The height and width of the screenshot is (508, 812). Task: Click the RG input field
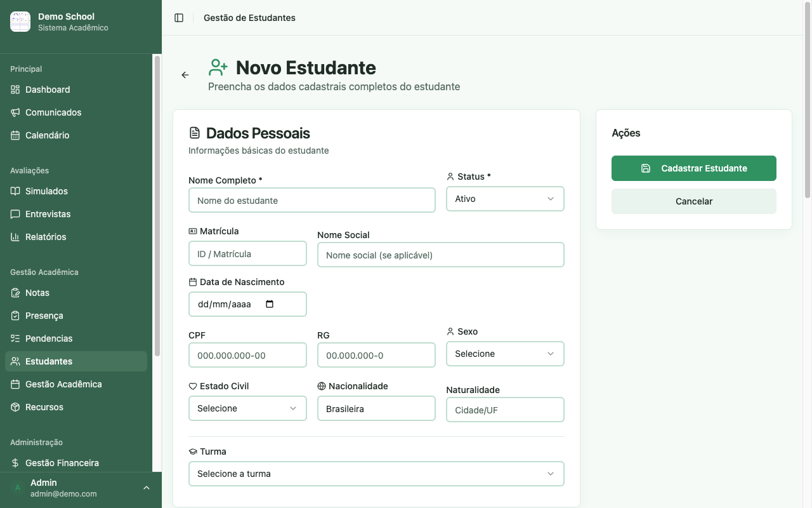pos(376,355)
